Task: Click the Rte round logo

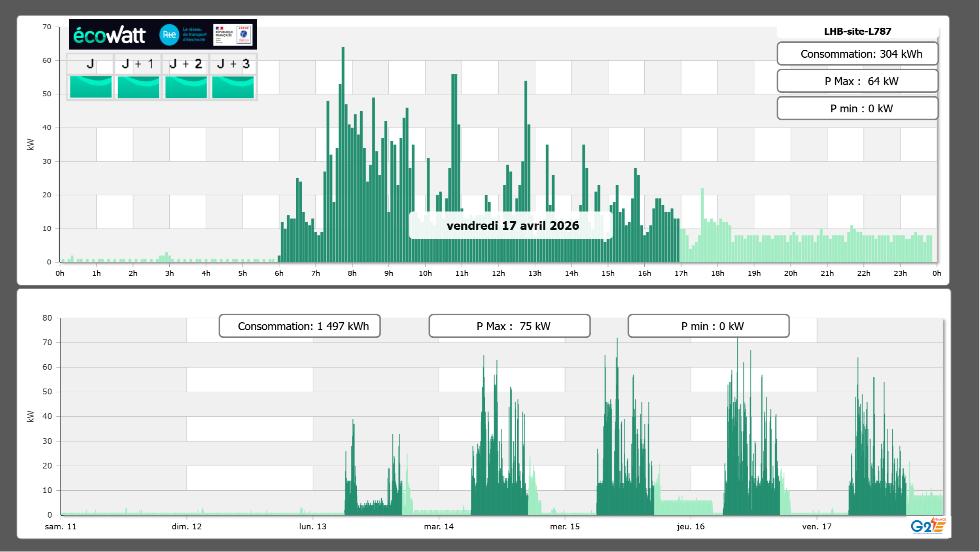Action: tap(169, 35)
